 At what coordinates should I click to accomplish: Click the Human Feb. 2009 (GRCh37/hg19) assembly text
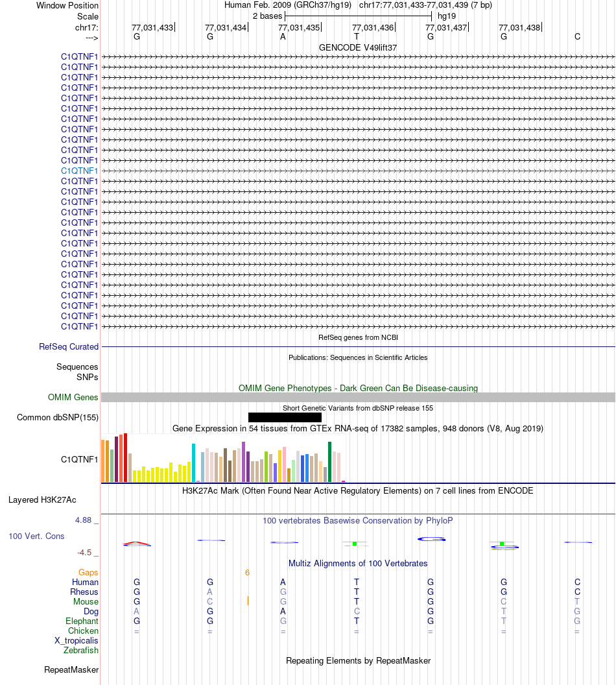pyautogui.click(x=288, y=5)
